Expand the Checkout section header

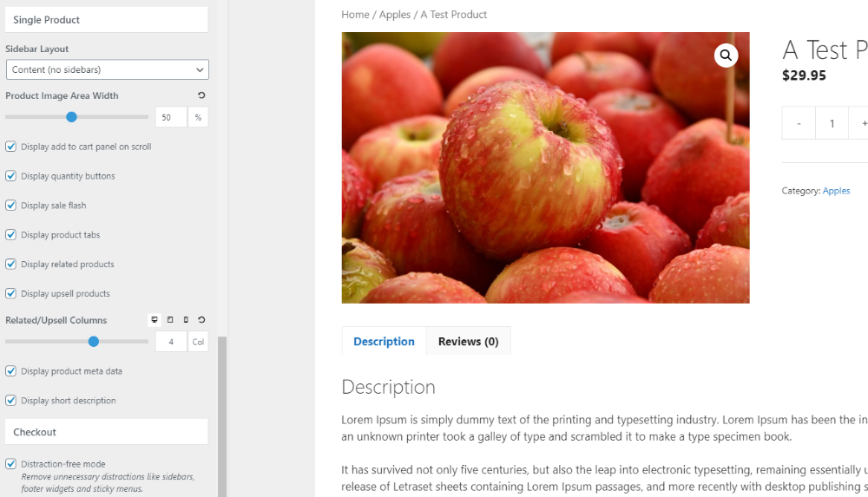click(x=107, y=432)
